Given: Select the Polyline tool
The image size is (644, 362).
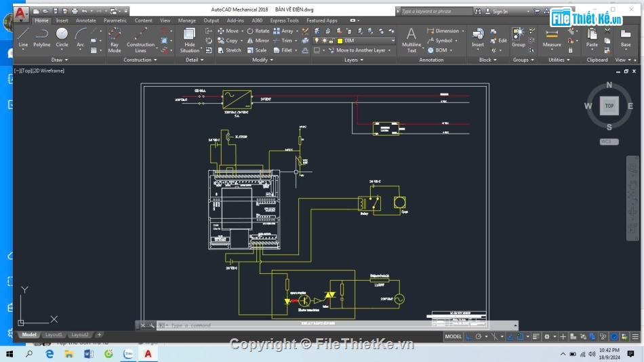Looking at the screenshot, I should point(41,37).
